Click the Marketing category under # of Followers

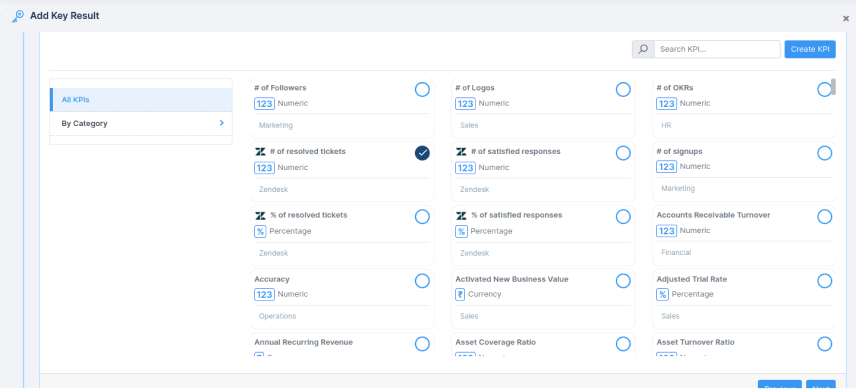point(276,125)
